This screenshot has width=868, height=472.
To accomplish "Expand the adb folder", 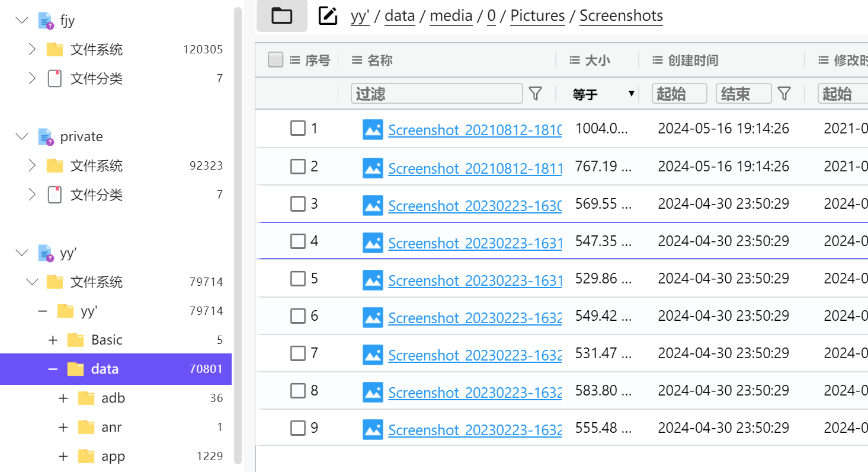I will (x=63, y=398).
